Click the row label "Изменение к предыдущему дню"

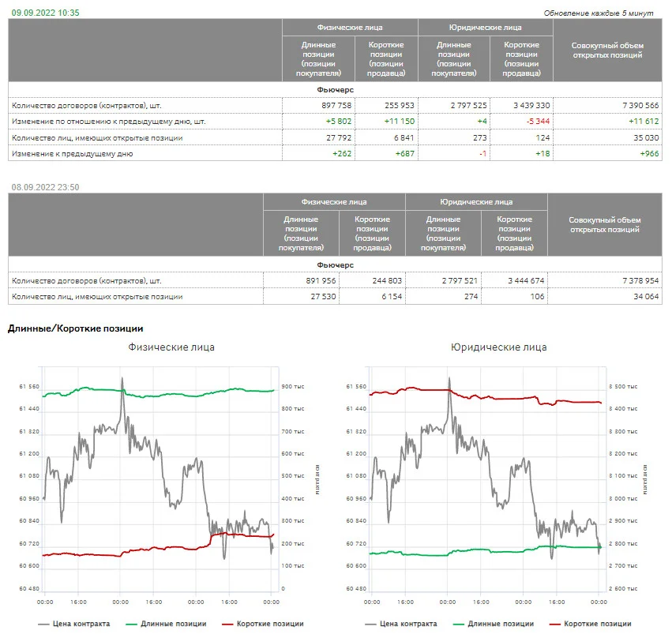73,153
